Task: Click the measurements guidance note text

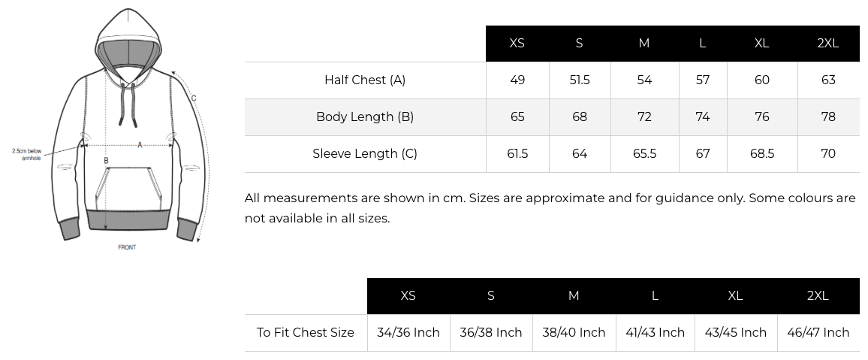Action: [x=550, y=208]
